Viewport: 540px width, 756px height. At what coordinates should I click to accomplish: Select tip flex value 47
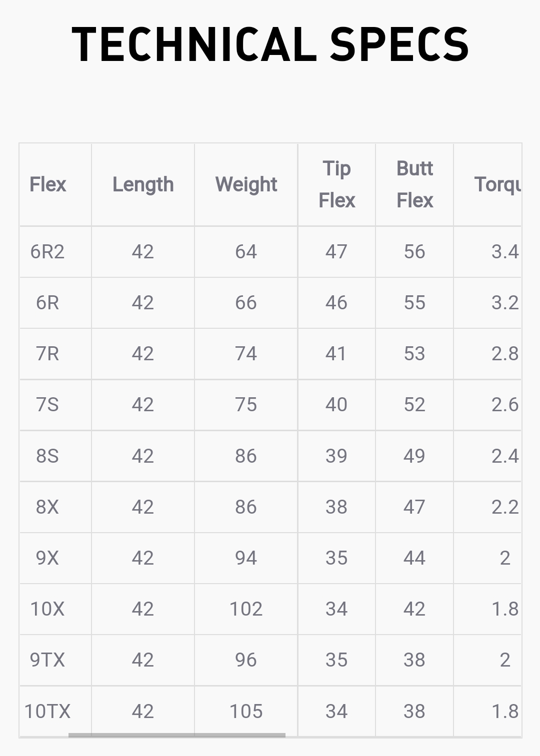(x=336, y=252)
